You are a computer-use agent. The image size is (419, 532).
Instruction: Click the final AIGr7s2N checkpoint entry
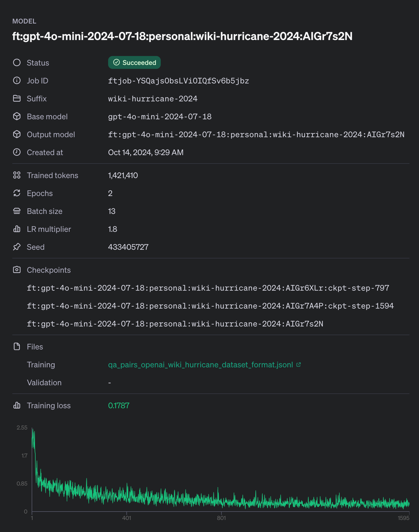[x=175, y=324]
